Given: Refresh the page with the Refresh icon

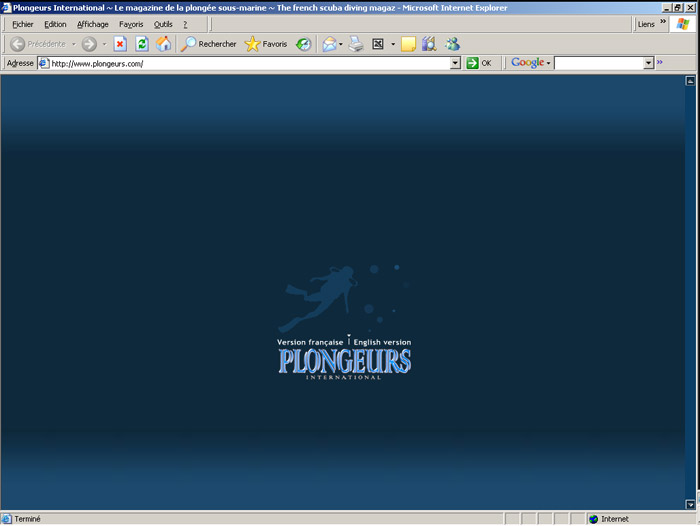Looking at the screenshot, I should (x=142, y=44).
